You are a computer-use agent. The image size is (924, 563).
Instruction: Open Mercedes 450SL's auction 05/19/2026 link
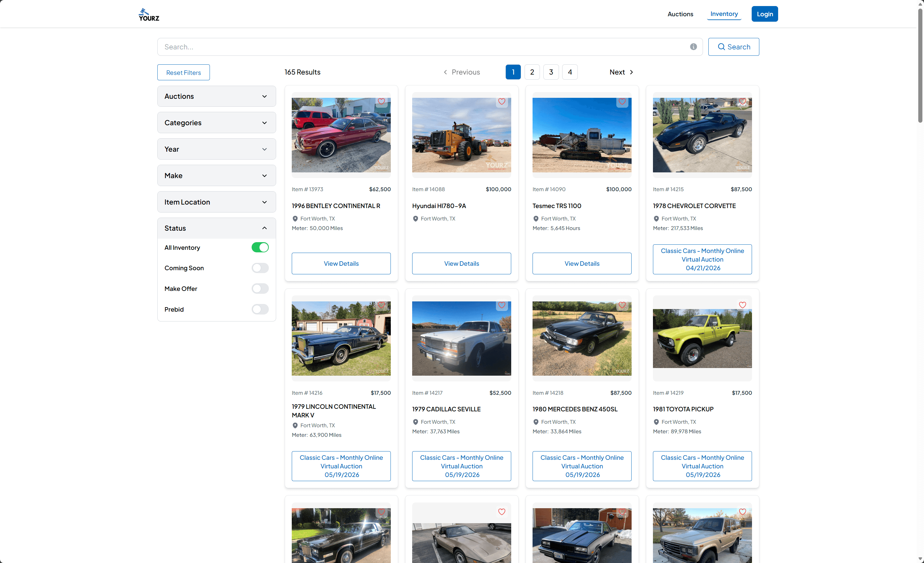pyautogui.click(x=582, y=466)
